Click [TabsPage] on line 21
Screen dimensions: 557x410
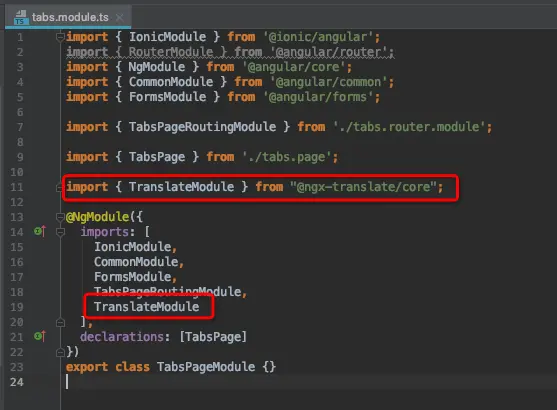pyautogui.click(x=213, y=337)
